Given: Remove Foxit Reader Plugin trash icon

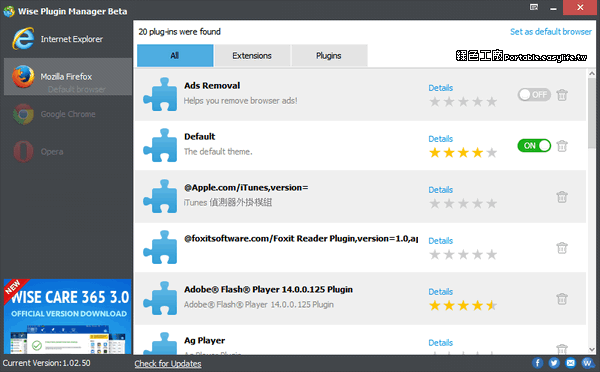Looking at the screenshot, I should pyautogui.click(x=562, y=248).
